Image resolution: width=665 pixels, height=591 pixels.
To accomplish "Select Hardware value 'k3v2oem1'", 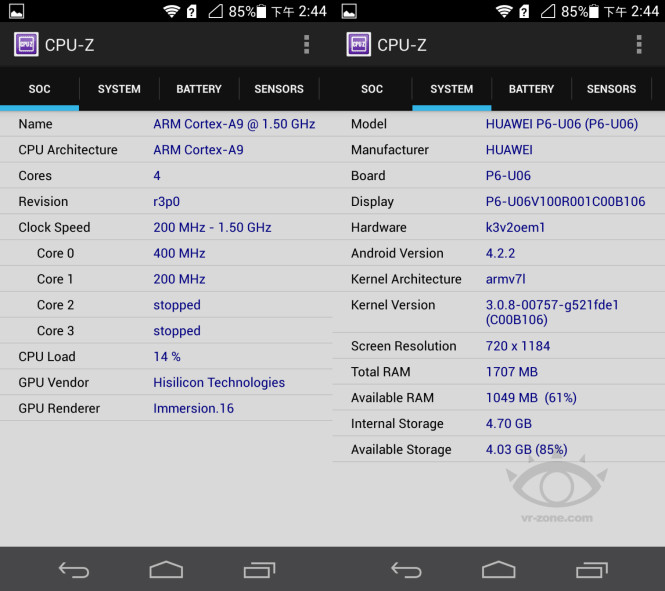I will pyautogui.click(x=515, y=228).
